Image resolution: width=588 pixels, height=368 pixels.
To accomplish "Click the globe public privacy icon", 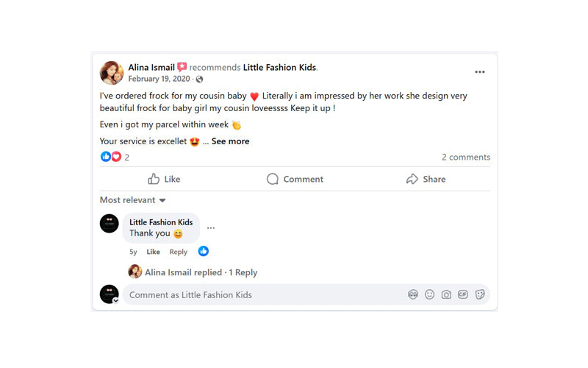I will click(199, 79).
